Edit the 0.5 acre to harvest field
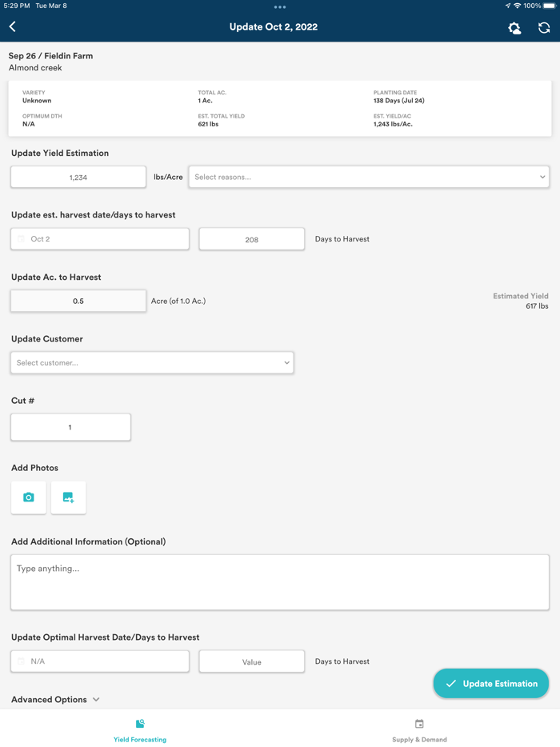Viewport: 560px width, 747px height. (78, 301)
